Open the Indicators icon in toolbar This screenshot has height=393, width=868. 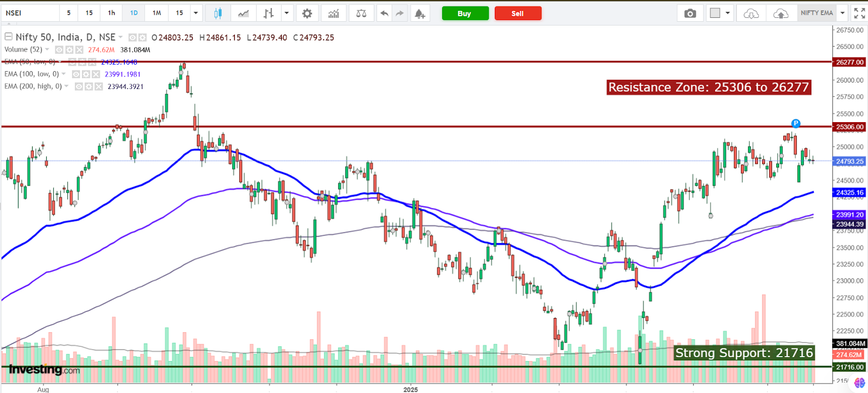334,14
